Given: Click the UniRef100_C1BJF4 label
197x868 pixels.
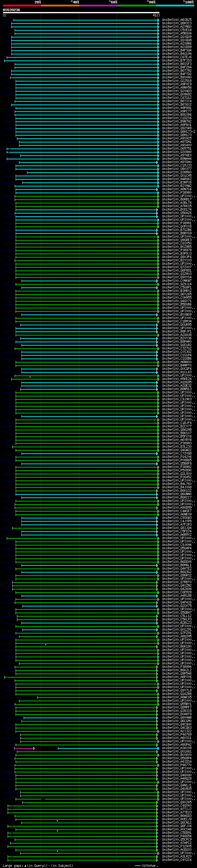Looking at the screenshot, I should [x=177, y=423].
